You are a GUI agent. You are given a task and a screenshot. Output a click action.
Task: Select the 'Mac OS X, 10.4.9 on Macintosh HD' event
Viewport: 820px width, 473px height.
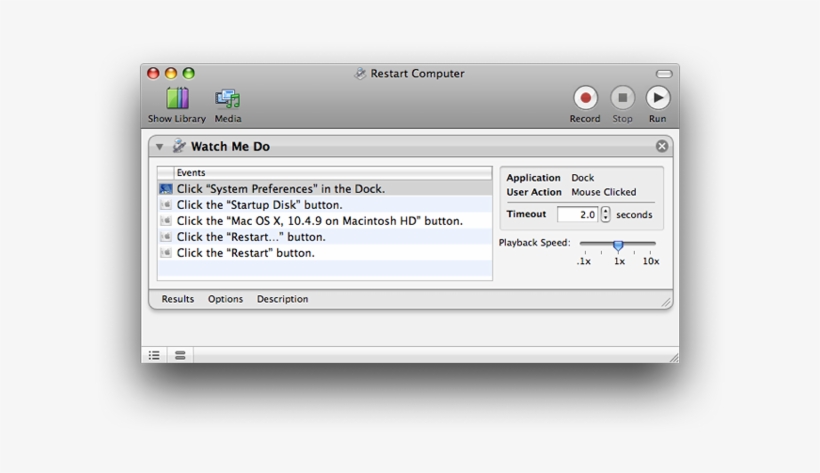point(325,221)
